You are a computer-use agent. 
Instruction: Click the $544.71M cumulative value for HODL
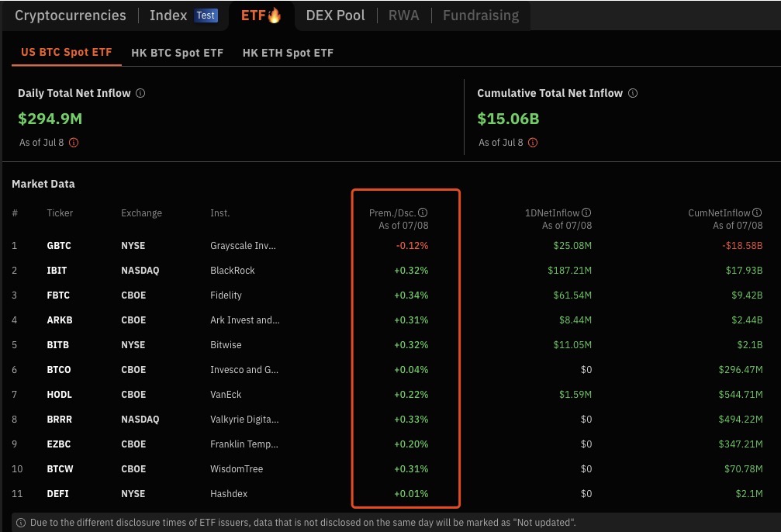741,395
